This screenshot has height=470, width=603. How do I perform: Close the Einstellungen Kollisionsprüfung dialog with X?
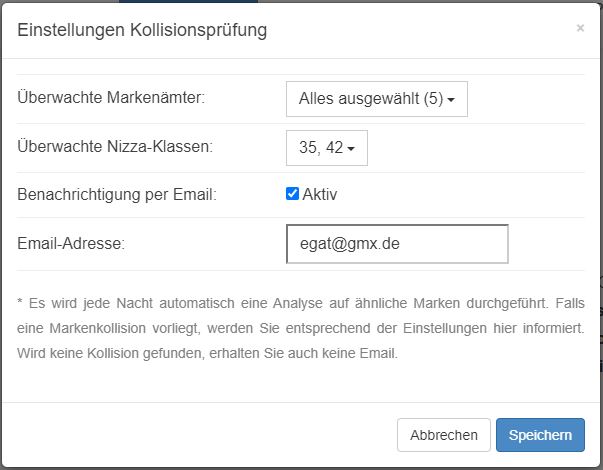pyautogui.click(x=580, y=28)
